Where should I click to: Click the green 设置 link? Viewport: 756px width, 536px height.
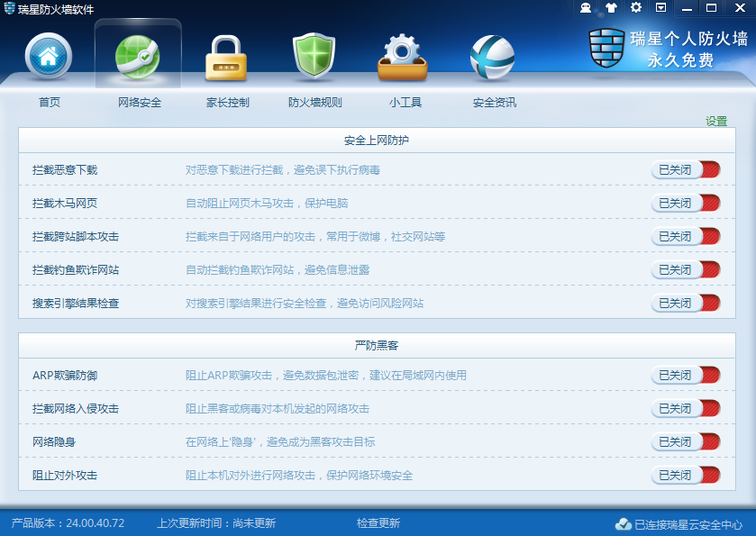(716, 122)
